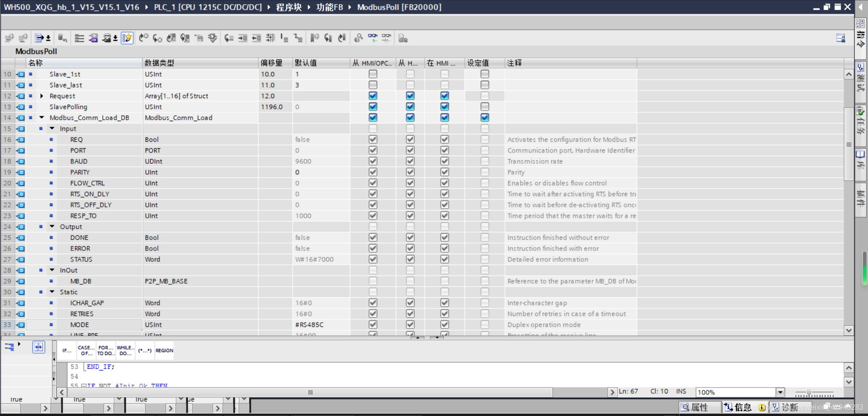This screenshot has height=416, width=868.
Task: Sort by the 数据类型 column header
Action: point(200,63)
